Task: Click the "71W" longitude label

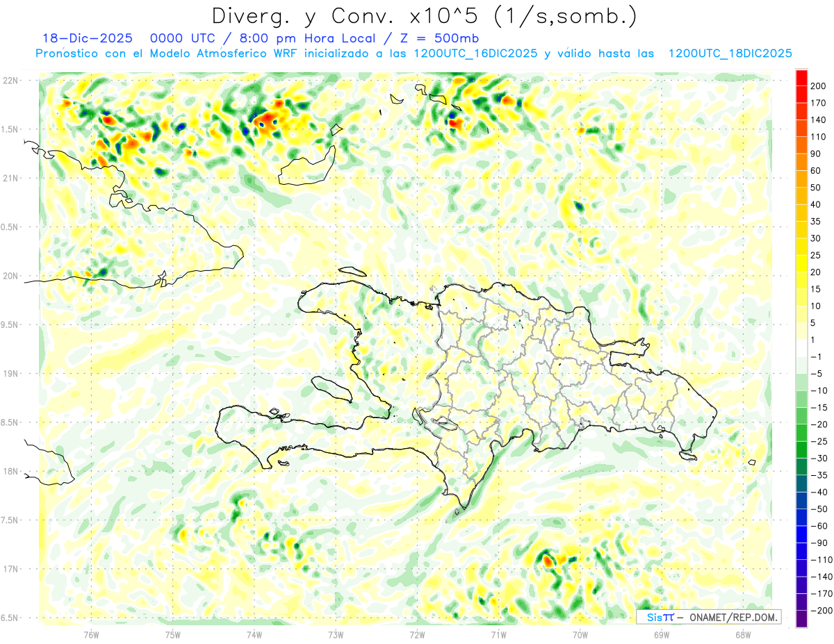Action: click(498, 634)
